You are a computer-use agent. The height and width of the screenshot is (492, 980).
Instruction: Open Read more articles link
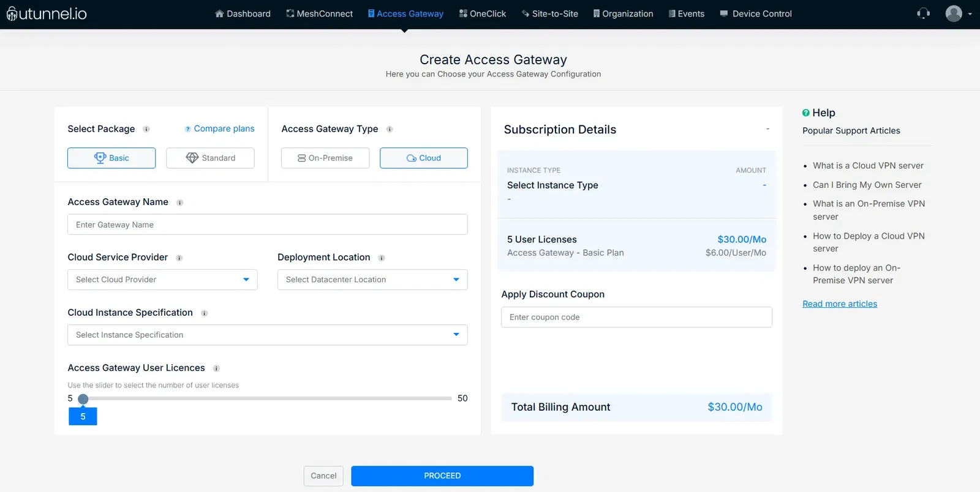840,304
